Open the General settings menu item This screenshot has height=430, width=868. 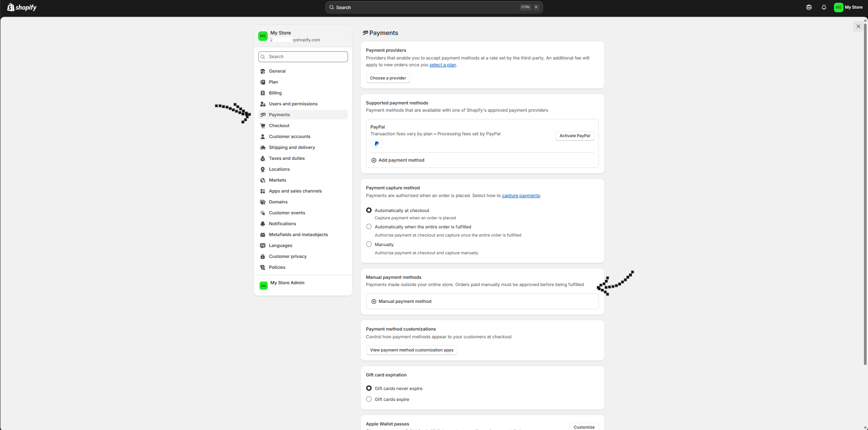pos(303,71)
